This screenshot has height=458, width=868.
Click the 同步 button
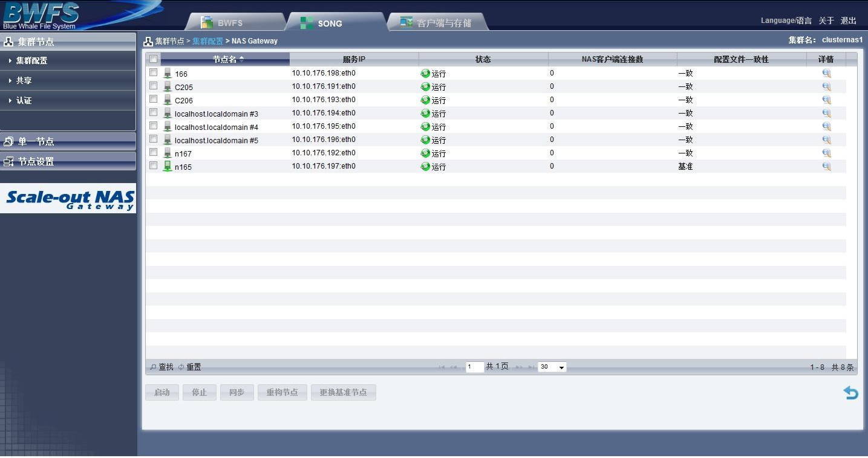tap(237, 392)
